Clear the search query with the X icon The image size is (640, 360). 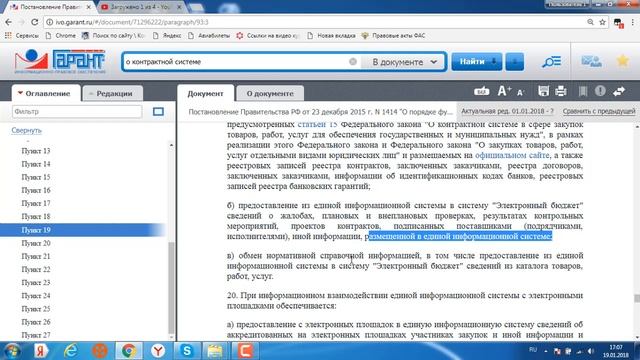pyautogui.click(x=353, y=62)
